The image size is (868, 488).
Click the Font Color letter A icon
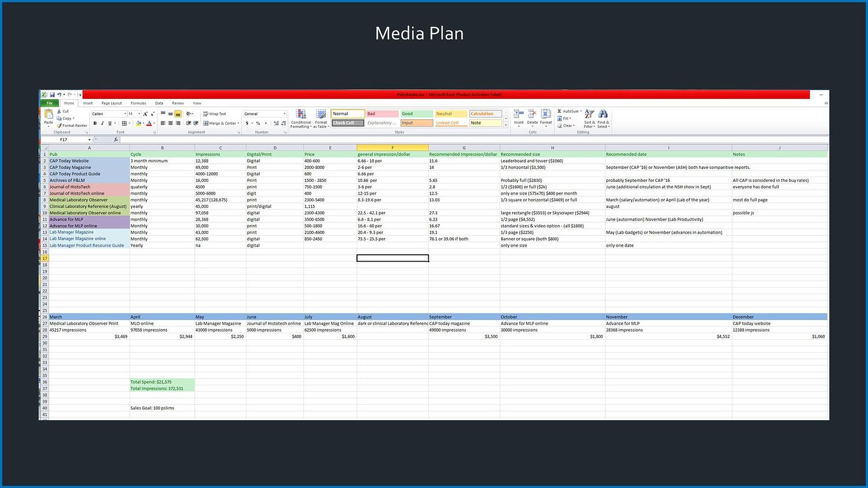149,123
